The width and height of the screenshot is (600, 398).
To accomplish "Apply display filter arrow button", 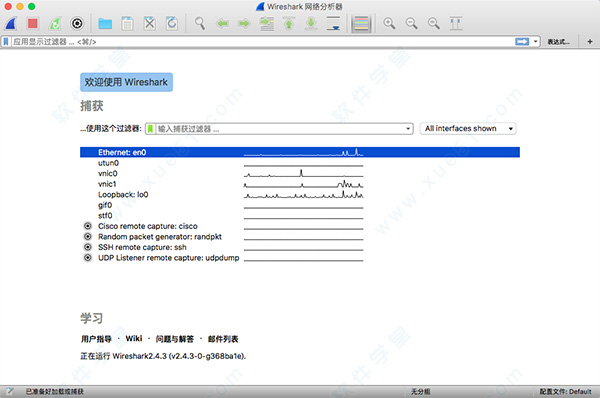I will pos(522,42).
